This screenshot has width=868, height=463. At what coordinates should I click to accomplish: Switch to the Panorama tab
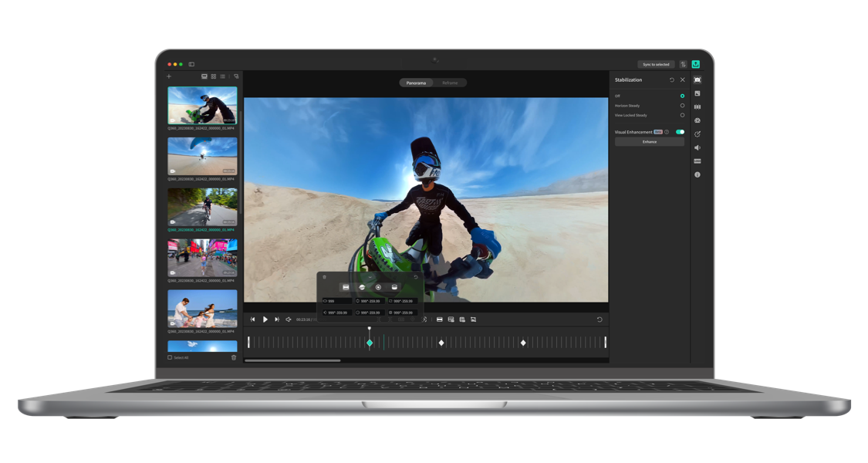pyautogui.click(x=416, y=83)
